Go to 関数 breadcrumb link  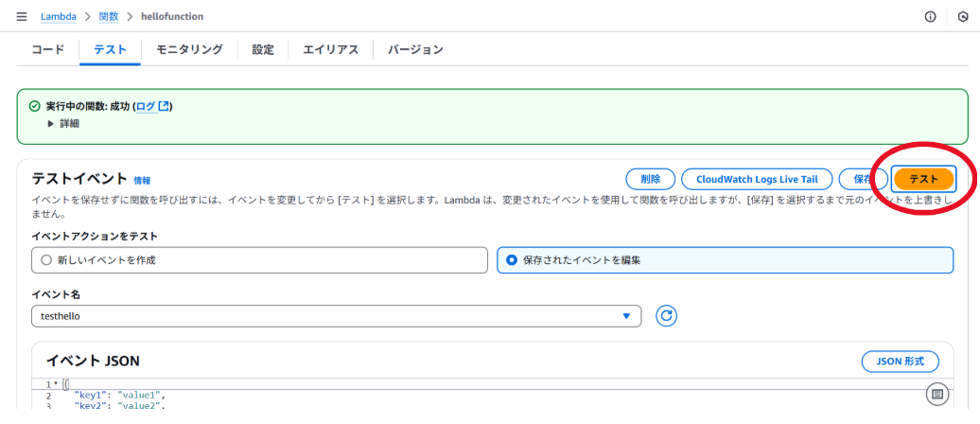(108, 17)
